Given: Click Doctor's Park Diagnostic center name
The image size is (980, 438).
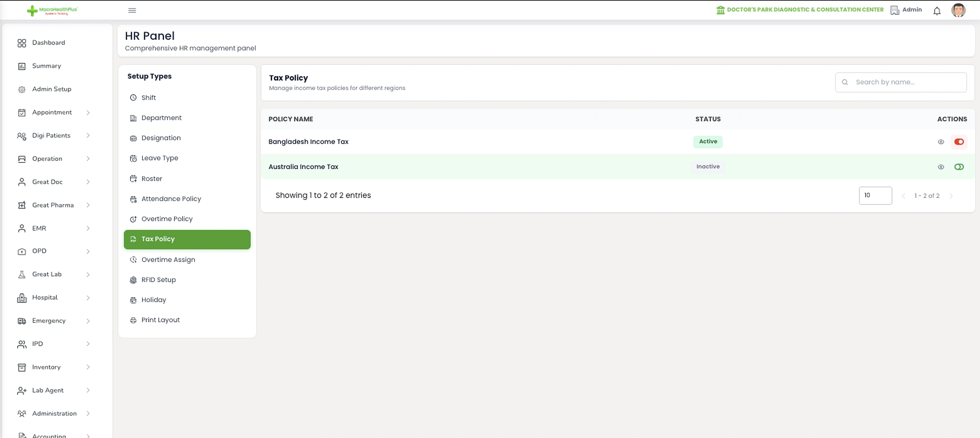Looking at the screenshot, I should [x=805, y=10].
